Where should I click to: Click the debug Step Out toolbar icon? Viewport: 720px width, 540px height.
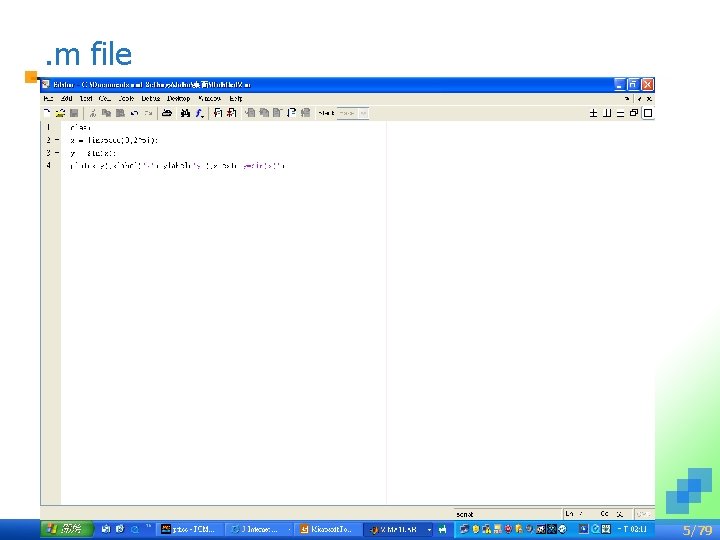click(x=277, y=113)
